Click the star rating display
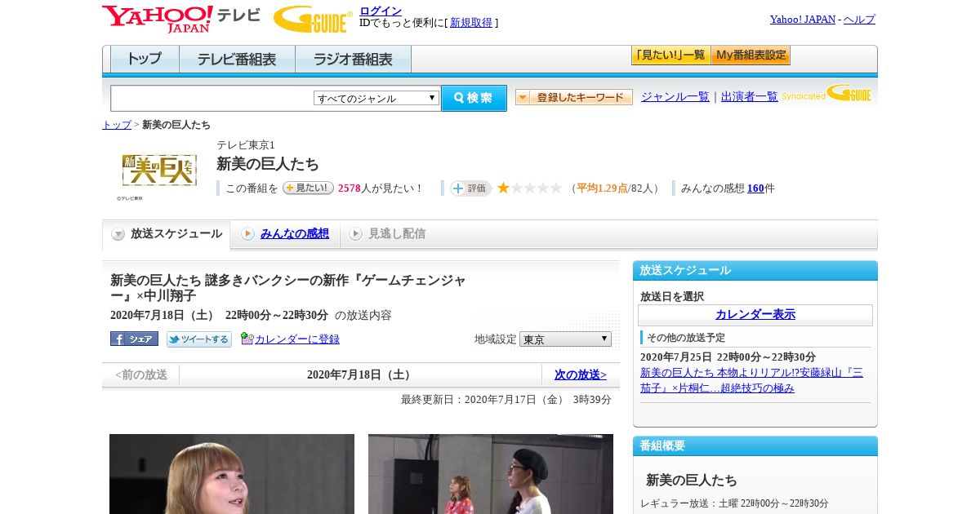 [530, 188]
